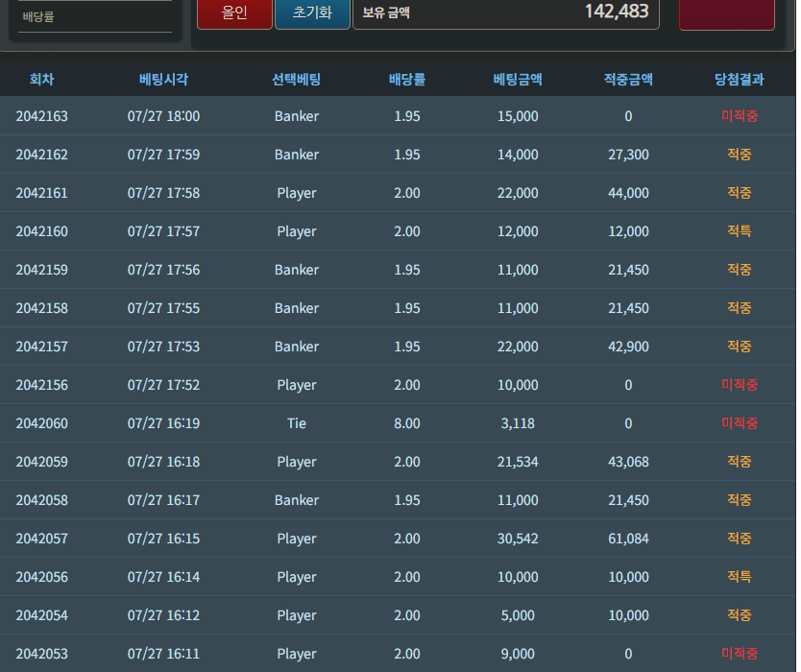Select the 배당률 table column header
The height and width of the screenshot is (672, 801).
[407, 79]
